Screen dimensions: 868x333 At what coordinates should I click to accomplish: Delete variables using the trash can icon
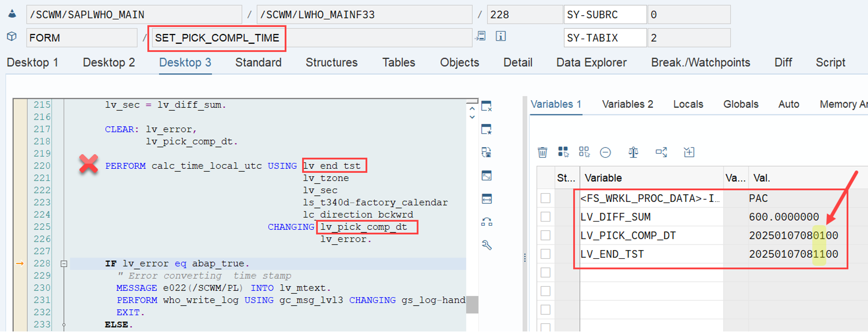tap(543, 152)
